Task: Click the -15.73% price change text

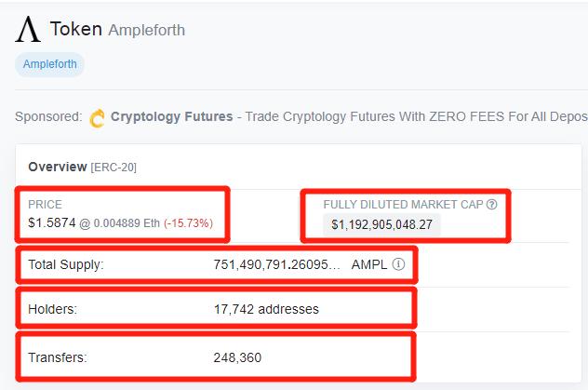Action: (188, 223)
